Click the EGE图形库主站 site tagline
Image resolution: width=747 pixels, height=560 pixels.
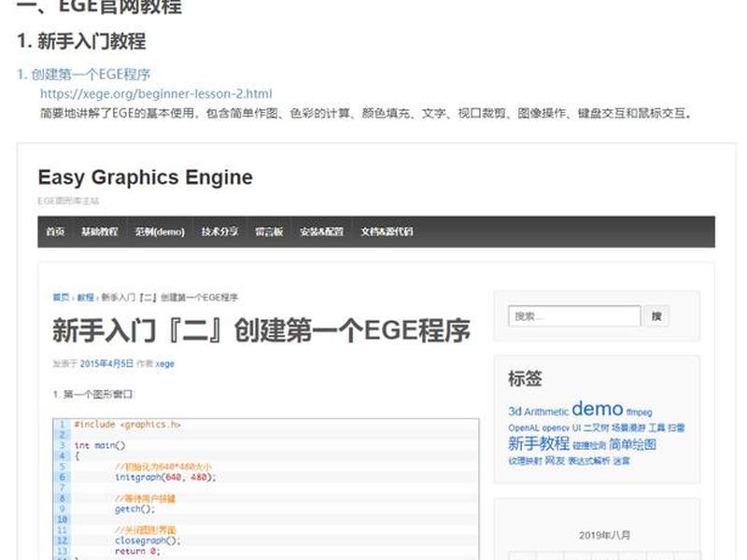click(x=68, y=201)
